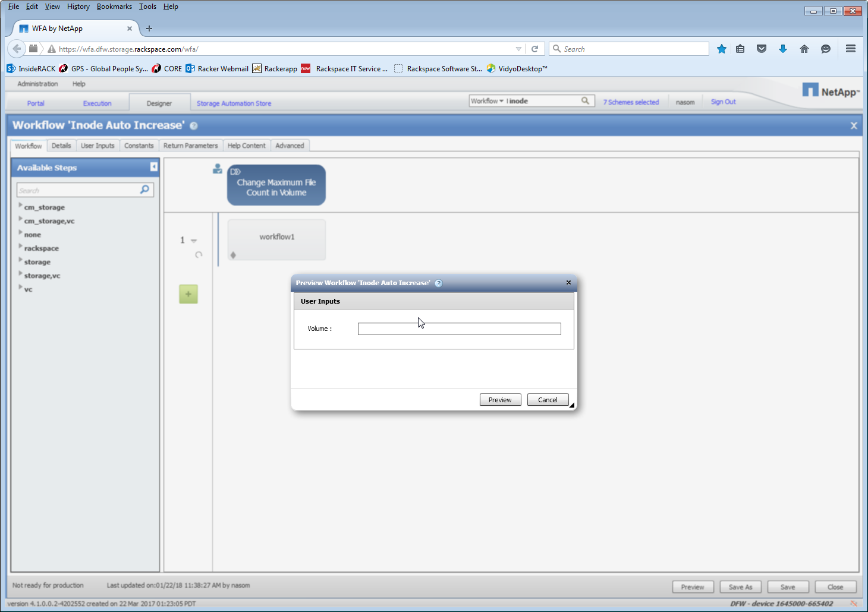Screen dimensions: 868x612
Task: Click the footer Close button
Action: pos(835,587)
